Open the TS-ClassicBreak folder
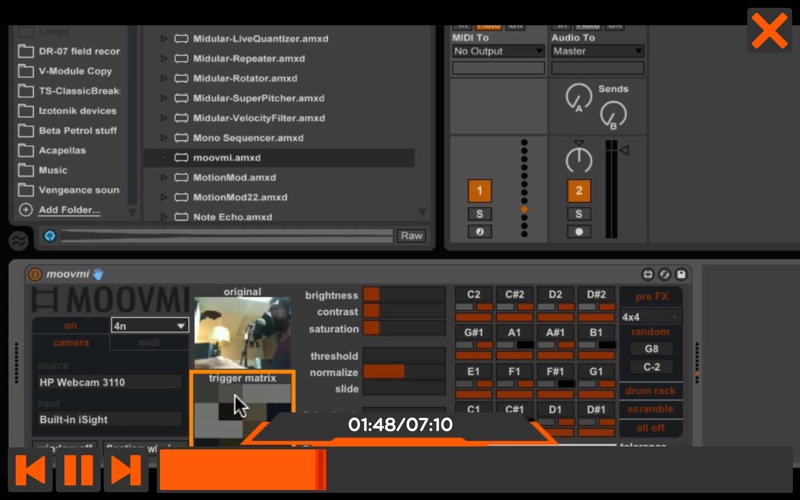 [x=69, y=91]
